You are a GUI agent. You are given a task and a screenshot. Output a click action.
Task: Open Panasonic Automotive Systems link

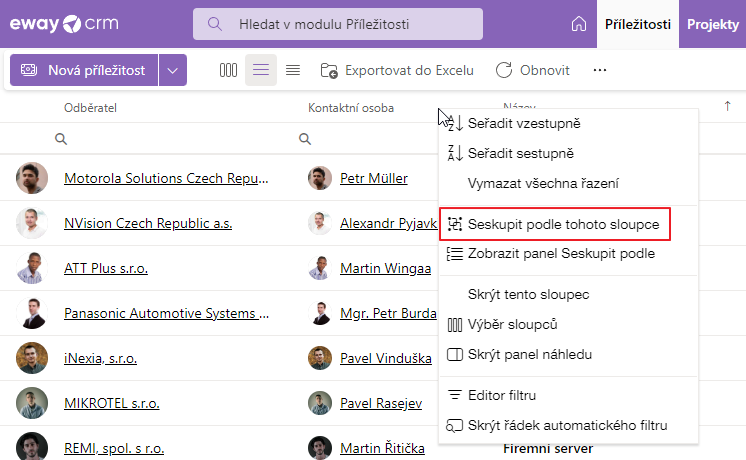pyautogui.click(x=167, y=313)
